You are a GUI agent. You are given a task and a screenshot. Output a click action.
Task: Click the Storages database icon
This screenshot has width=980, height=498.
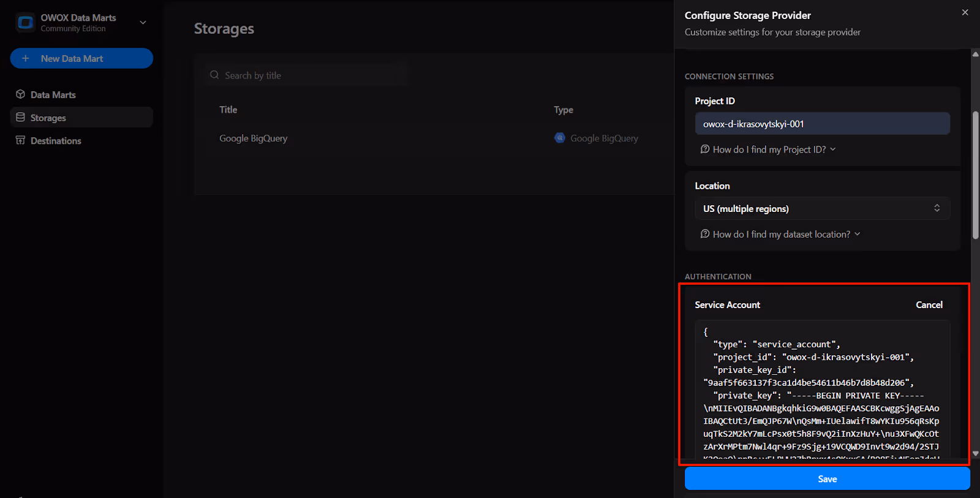[x=20, y=117]
